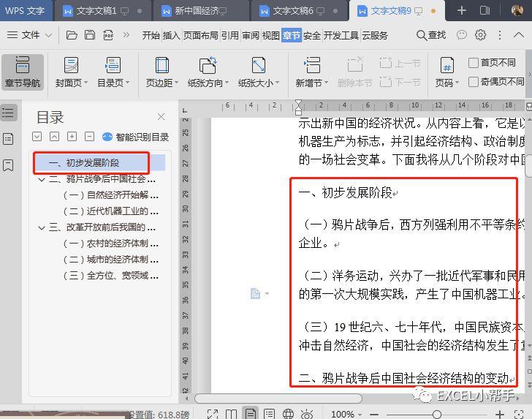Click 智能识别目录 smart TOC recognition
The height and width of the screenshot is (419, 532).
[x=135, y=137]
